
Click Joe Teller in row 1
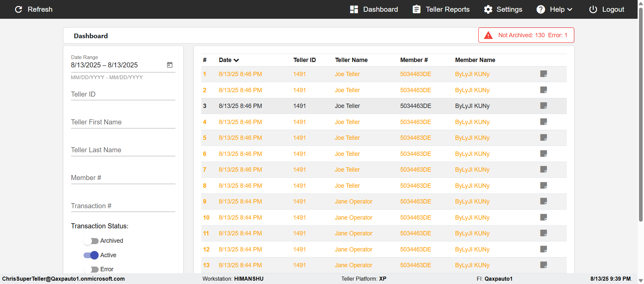[347, 74]
